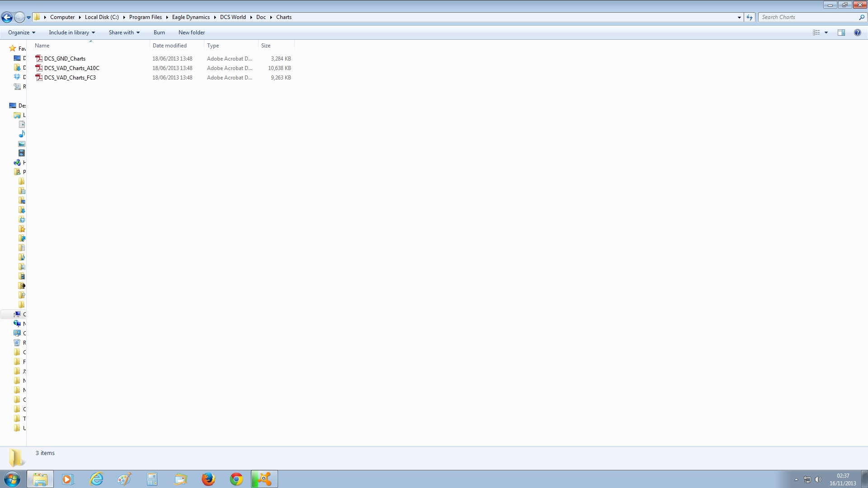868x488 pixels.
Task: Select the Favorites star in sidebar
Action: pos(13,48)
